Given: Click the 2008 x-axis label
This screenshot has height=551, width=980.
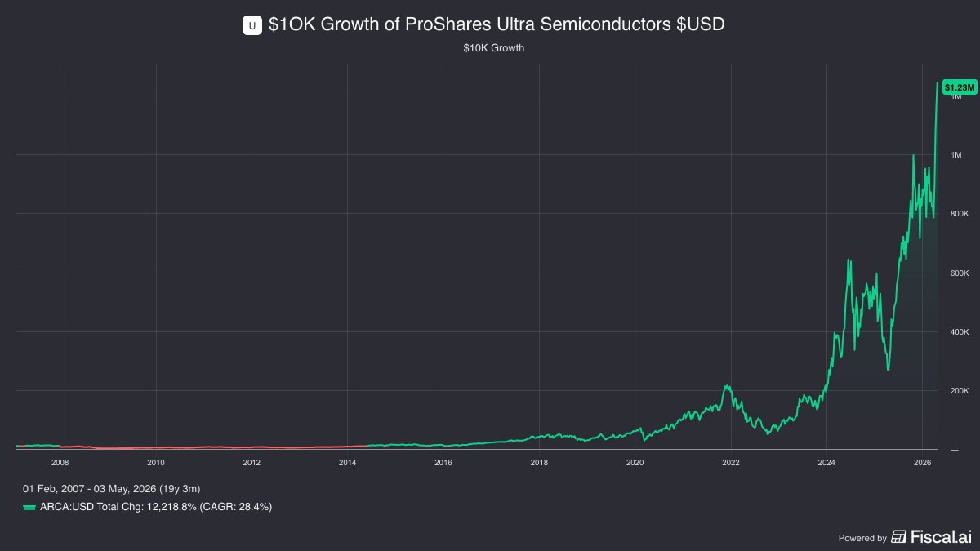Looking at the screenshot, I should point(60,462).
